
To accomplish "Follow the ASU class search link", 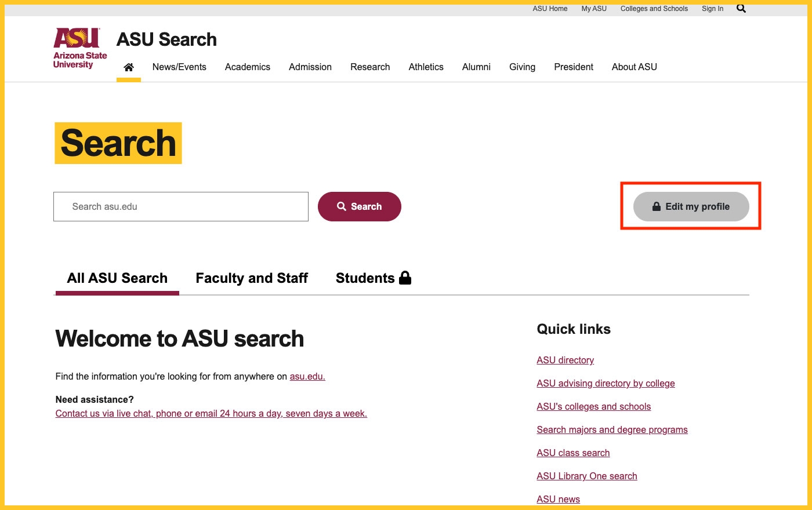I will tap(573, 453).
